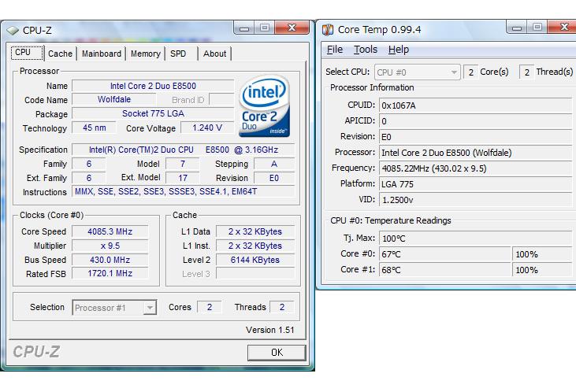Open the SPD tab
This screenshot has height=392, width=576.
pyautogui.click(x=178, y=54)
